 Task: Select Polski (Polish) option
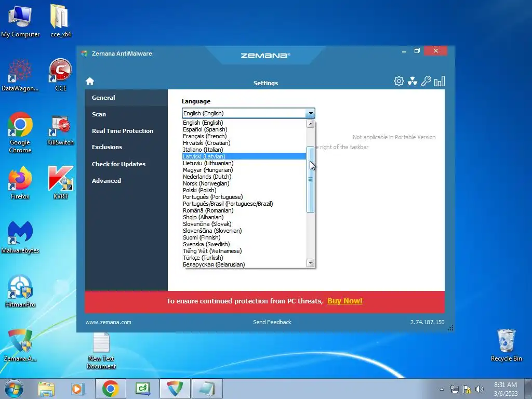pyautogui.click(x=244, y=190)
